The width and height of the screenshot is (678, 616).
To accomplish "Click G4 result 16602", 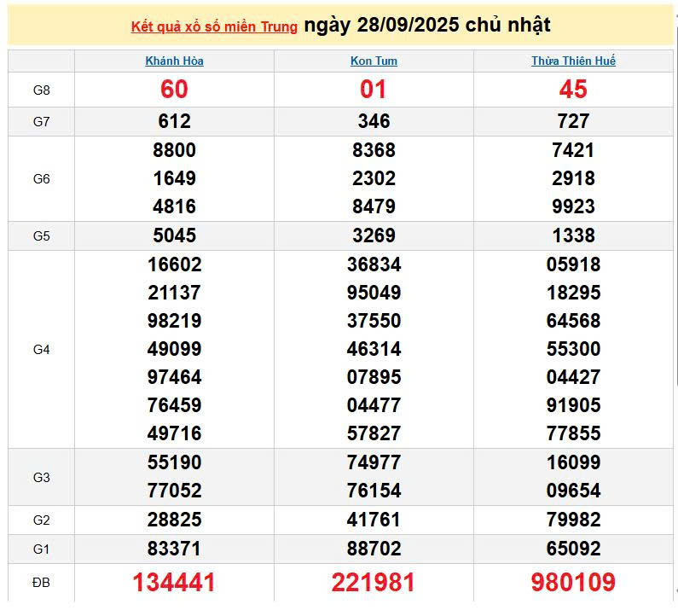I will click(x=174, y=264).
